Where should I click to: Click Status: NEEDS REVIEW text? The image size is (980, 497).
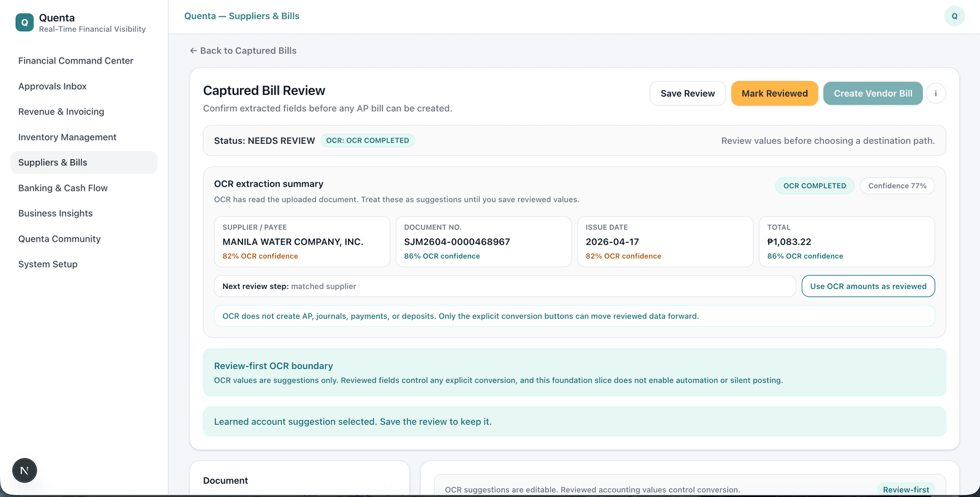[265, 141]
